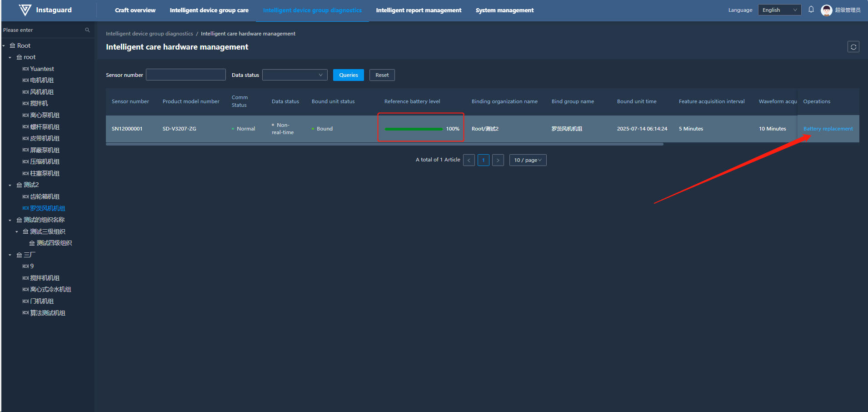Click the reference battery level bar
This screenshot has height=412, width=868.
coord(413,129)
